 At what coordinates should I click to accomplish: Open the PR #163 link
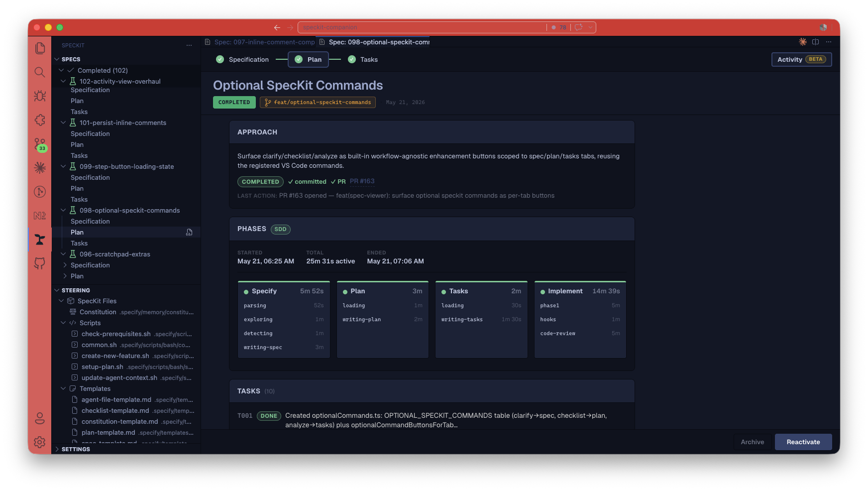click(x=362, y=181)
